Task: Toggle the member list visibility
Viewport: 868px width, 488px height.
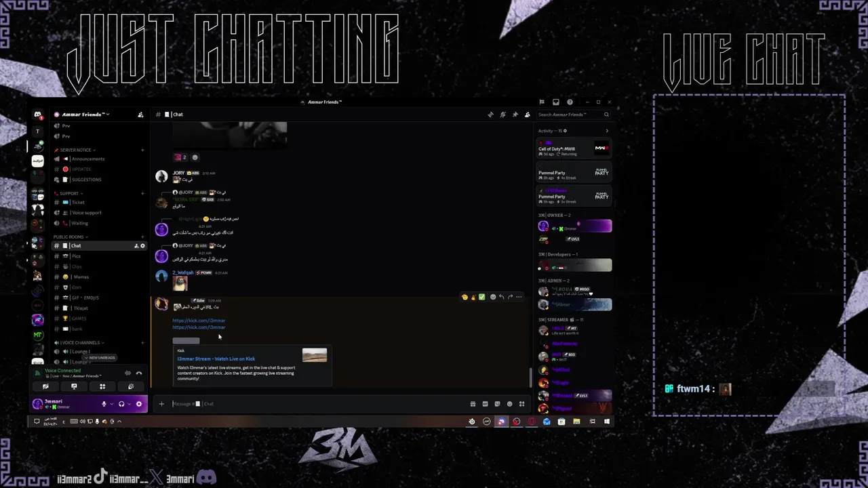Action: [x=527, y=115]
